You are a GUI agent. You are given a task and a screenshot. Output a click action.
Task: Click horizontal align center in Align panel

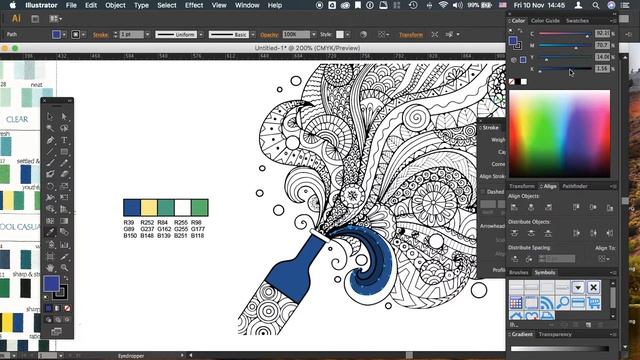click(x=531, y=207)
